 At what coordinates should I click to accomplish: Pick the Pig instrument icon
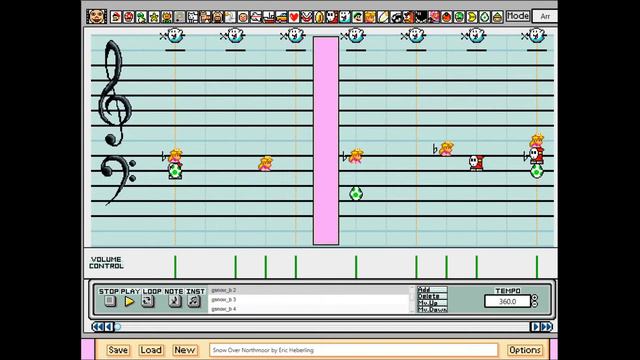[218, 17]
